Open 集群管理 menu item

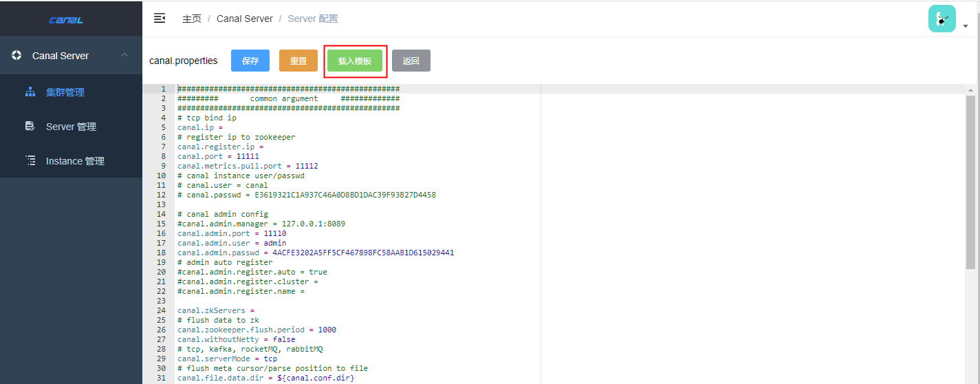point(65,92)
